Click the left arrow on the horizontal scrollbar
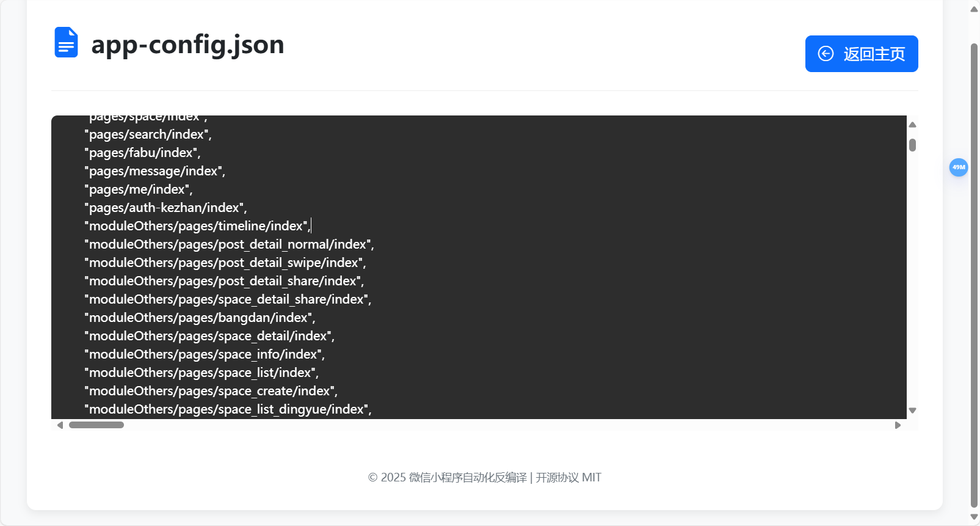Image resolution: width=980 pixels, height=526 pixels. (x=60, y=425)
